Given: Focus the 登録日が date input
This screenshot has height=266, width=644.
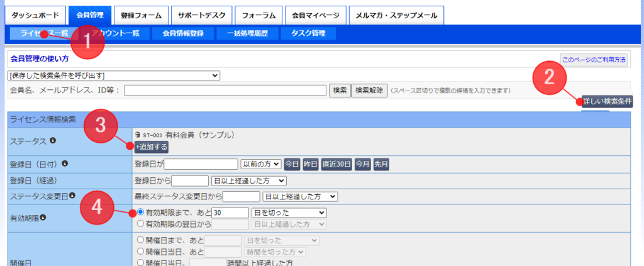Looking at the screenshot, I should [201, 165].
